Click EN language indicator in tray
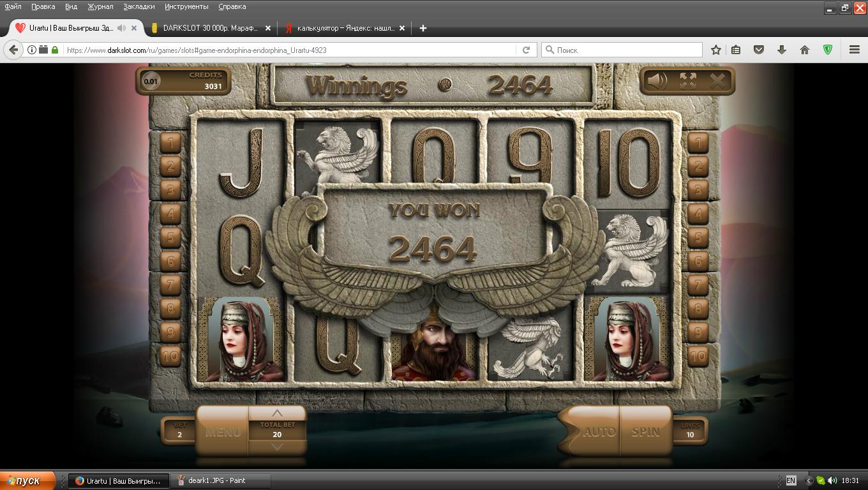The height and width of the screenshot is (490, 868). [x=791, y=480]
